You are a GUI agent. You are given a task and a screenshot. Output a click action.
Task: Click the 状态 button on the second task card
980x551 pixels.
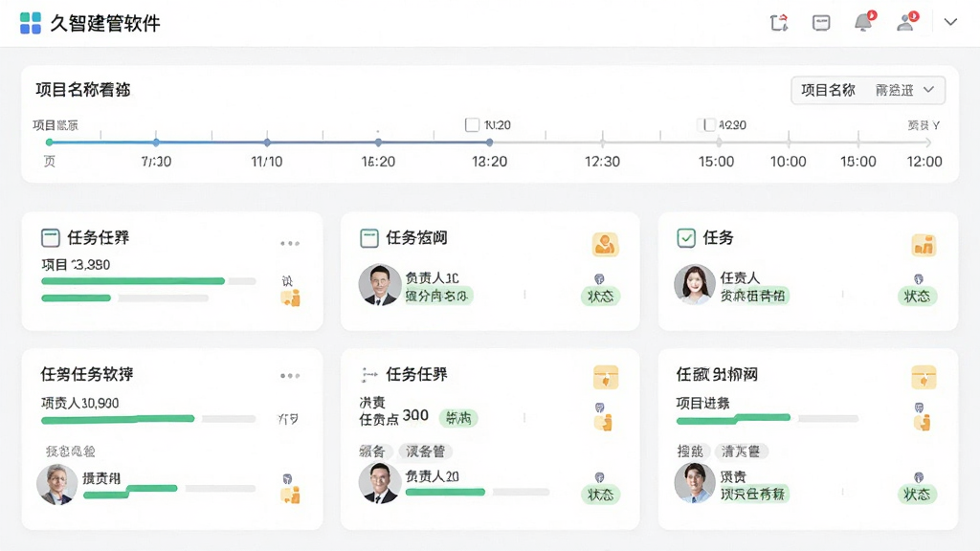coord(600,297)
